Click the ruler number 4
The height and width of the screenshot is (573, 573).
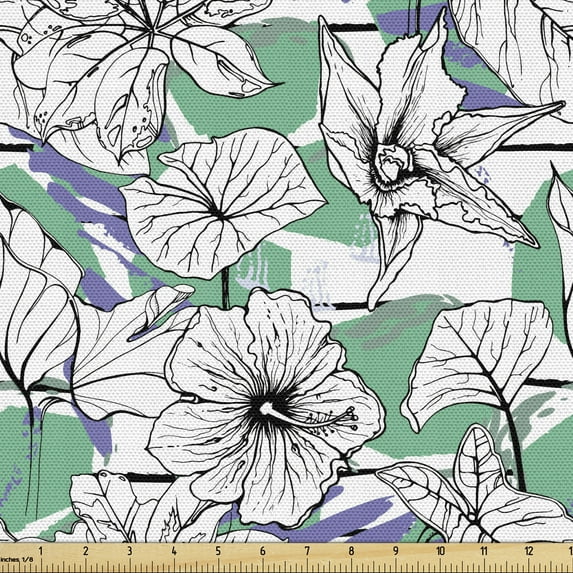[x=174, y=551]
